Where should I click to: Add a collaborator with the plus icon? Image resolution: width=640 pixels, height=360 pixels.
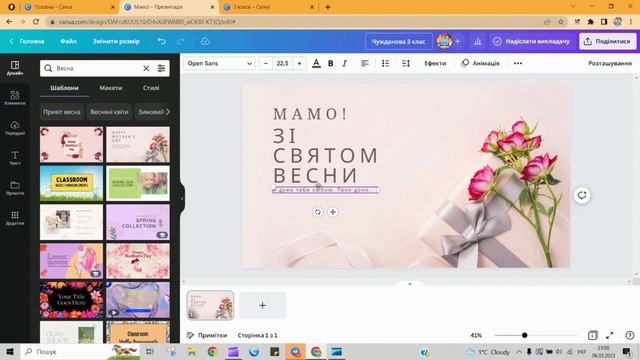coord(457,41)
